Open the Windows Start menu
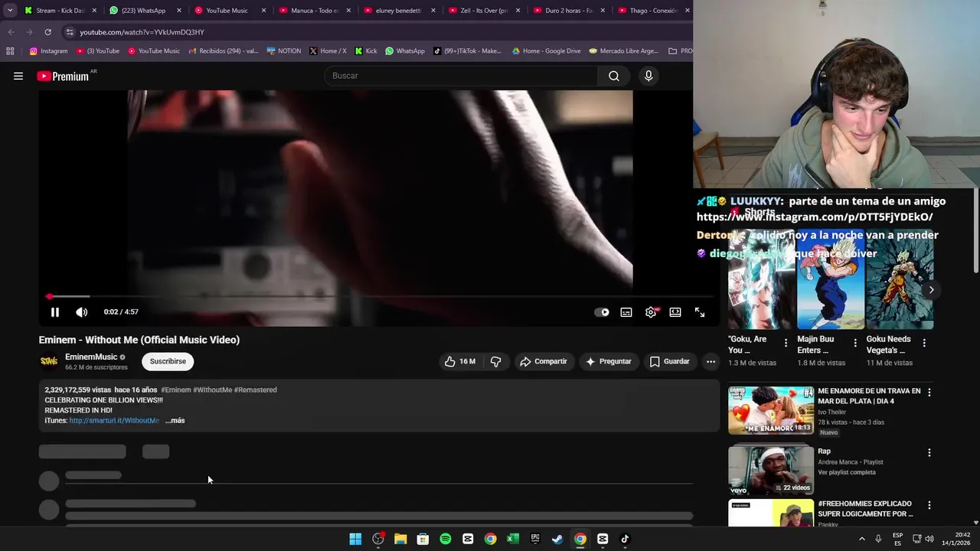Screen dimensions: 980x551 coord(355,539)
